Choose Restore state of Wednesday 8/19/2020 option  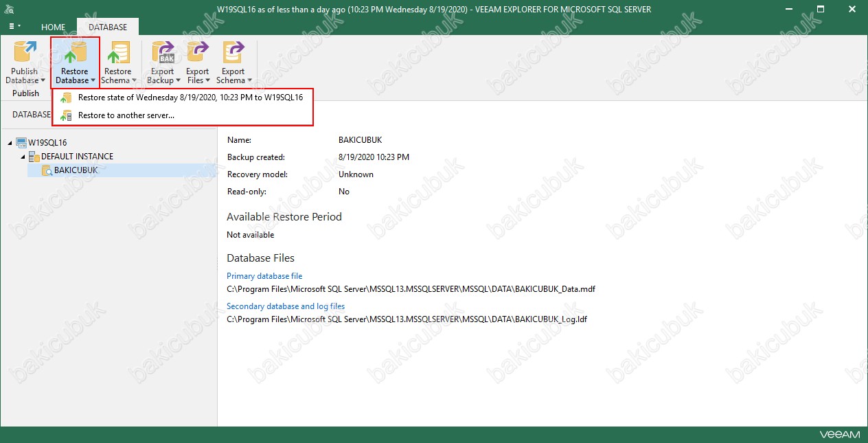(190, 98)
